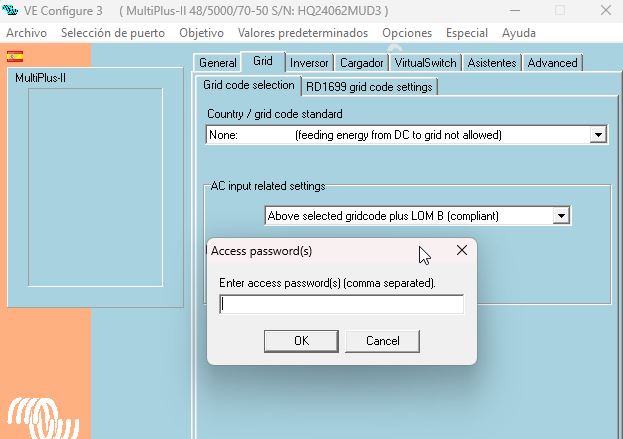Click the VE Configure app icon in title bar
The width and height of the screenshot is (623, 439).
coord(10,10)
